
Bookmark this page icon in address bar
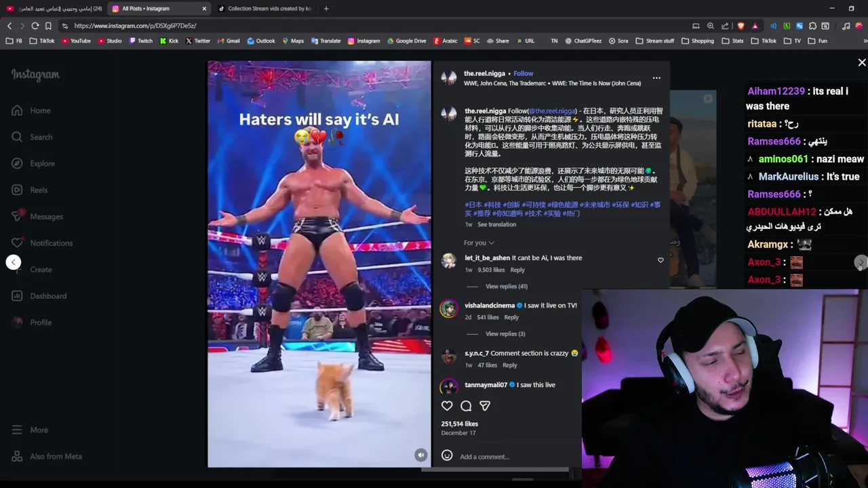[x=48, y=26]
